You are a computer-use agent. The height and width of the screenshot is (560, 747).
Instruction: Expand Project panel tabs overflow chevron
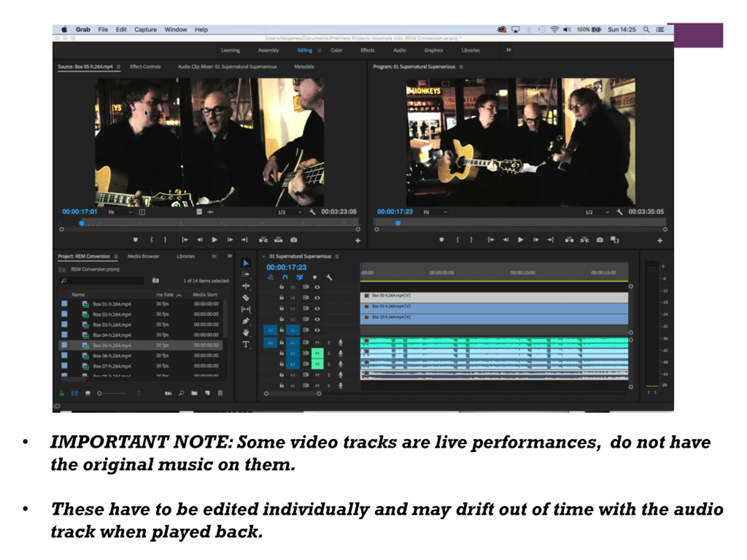pyautogui.click(x=230, y=256)
